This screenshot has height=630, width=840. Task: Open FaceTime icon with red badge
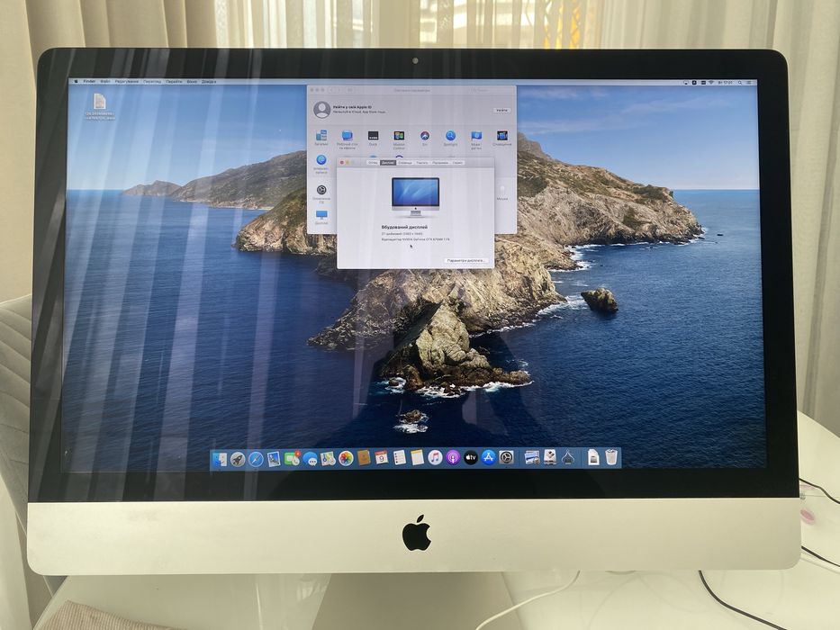click(x=292, y=458)
